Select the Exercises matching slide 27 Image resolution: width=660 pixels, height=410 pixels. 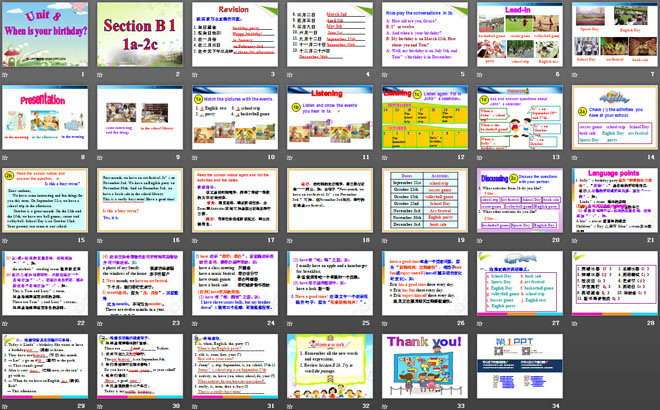point(519,283)
